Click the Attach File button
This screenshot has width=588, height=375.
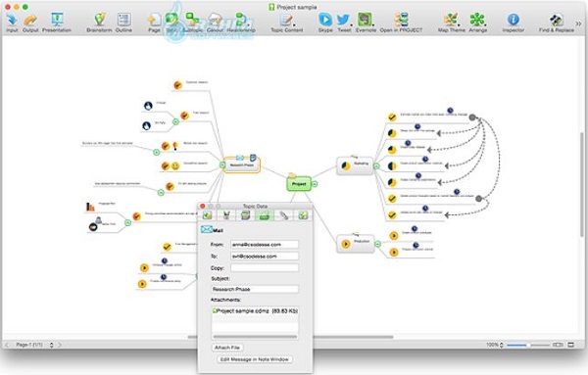(227, 348)
